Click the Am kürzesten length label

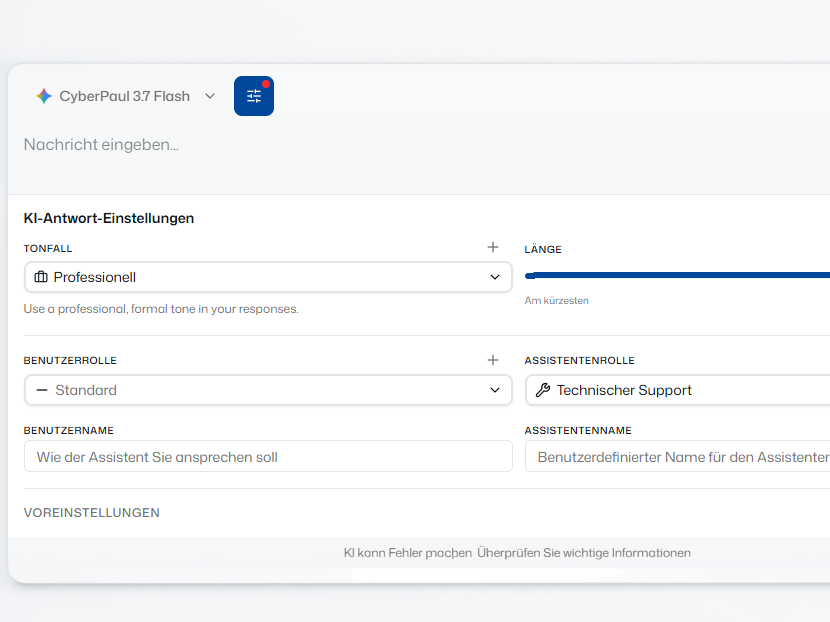(x=556, y=301)
